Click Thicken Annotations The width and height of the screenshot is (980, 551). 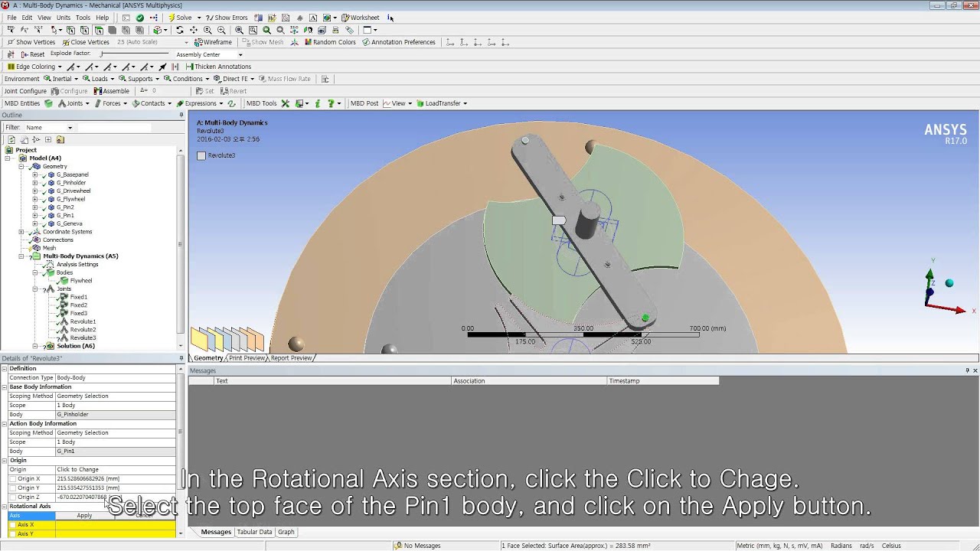tap(218, 67)
